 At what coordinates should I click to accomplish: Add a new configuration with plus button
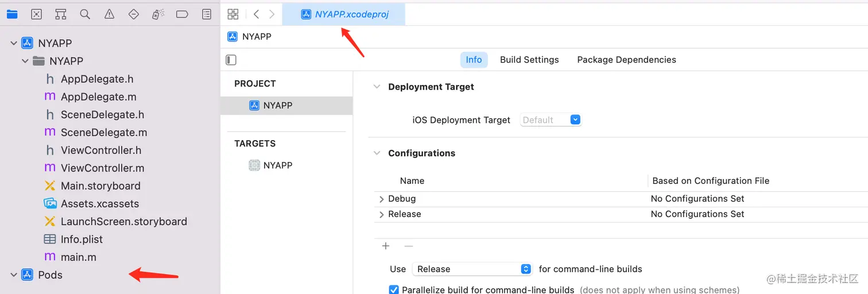[386, 246]
